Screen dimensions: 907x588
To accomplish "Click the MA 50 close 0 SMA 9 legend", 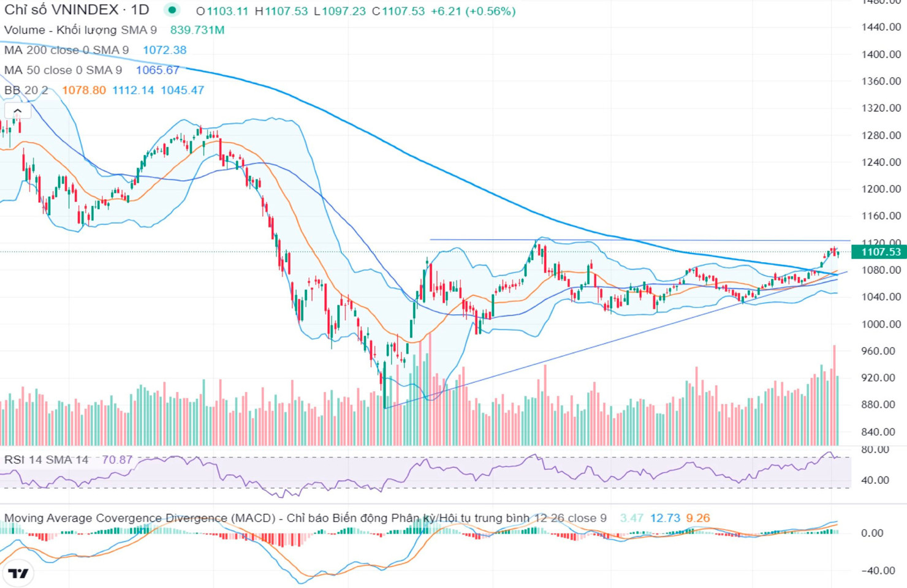I will 63,70.
